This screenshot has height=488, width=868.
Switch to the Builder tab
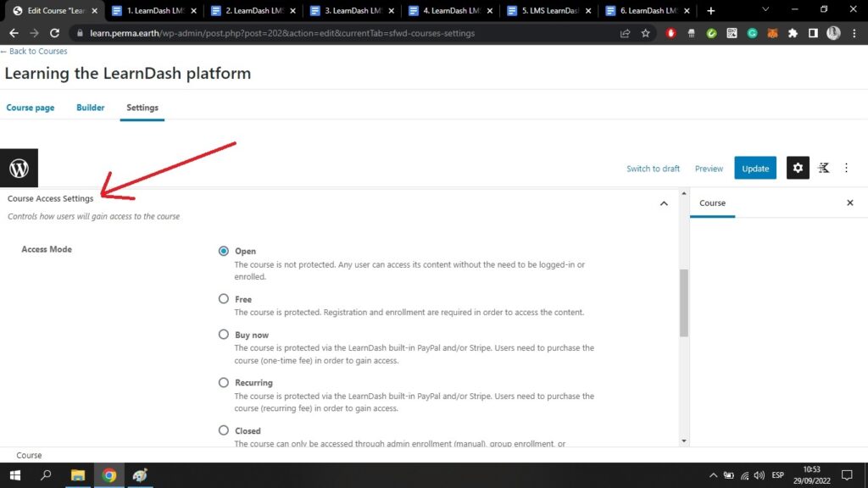point(91,108)
